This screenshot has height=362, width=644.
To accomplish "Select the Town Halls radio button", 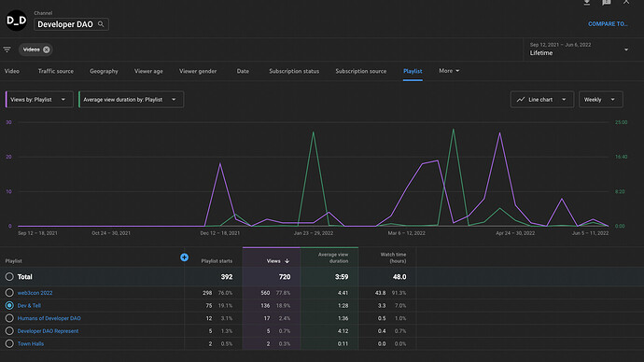I will pos(9,343).
